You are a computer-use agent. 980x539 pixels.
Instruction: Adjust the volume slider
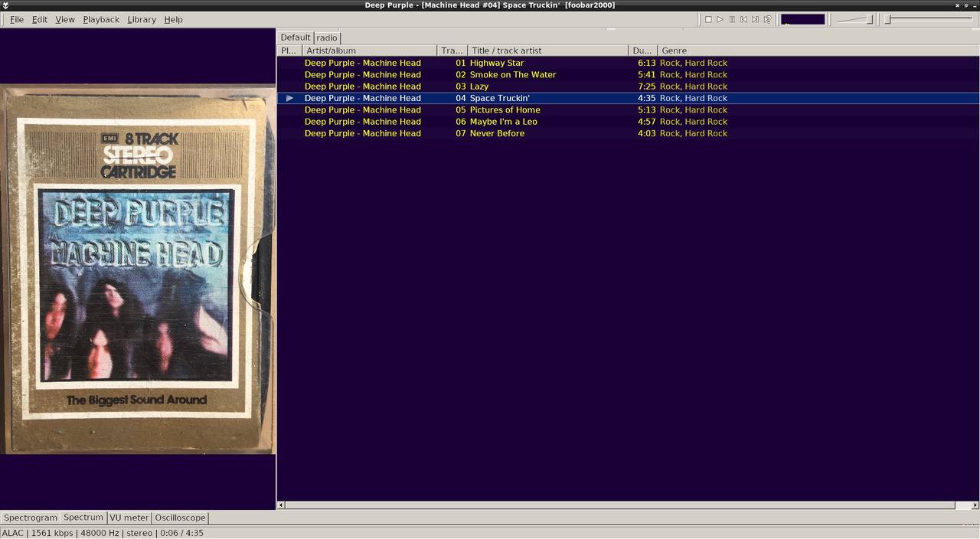(x=854, y=19)
